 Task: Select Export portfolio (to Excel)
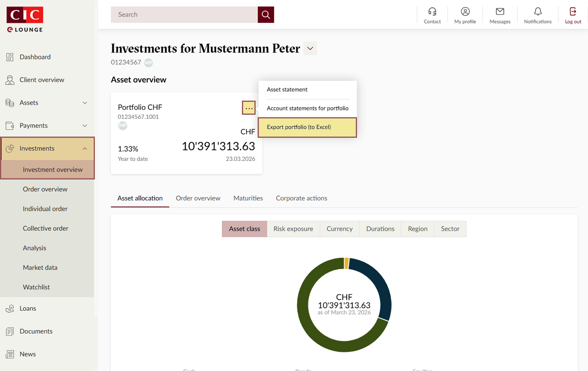point(307,127)
